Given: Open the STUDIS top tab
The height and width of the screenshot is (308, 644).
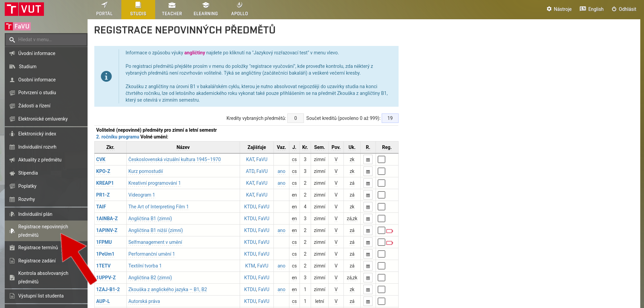Looking at the screenshot, I should 138,9.
